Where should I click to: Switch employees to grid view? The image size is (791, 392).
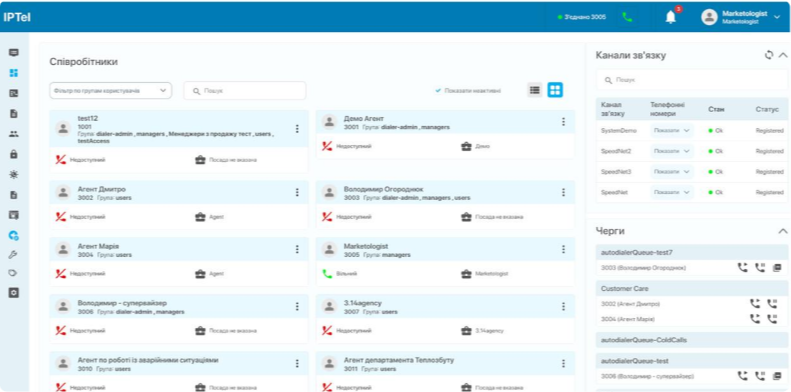click(555, 90)
